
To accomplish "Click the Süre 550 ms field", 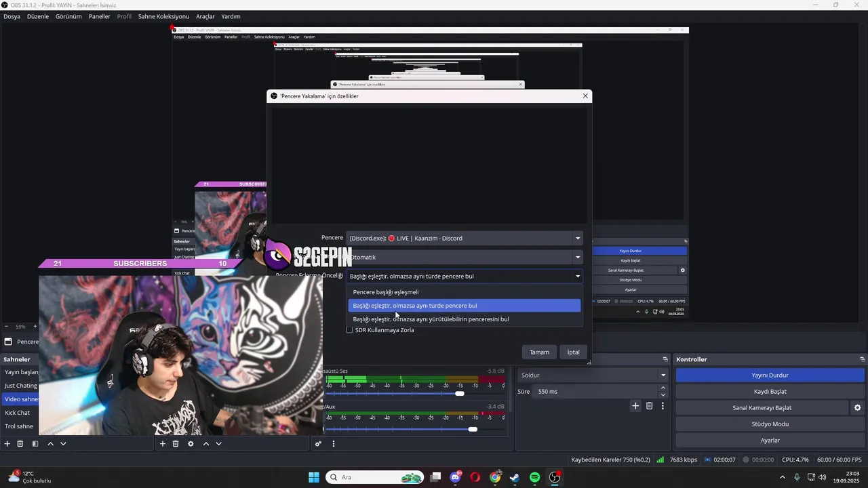I will [595, 392].
